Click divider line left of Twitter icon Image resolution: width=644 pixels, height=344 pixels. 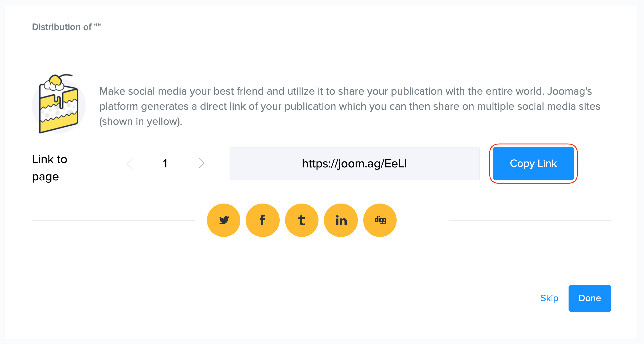pyautogui.click(x=113, y=220)
